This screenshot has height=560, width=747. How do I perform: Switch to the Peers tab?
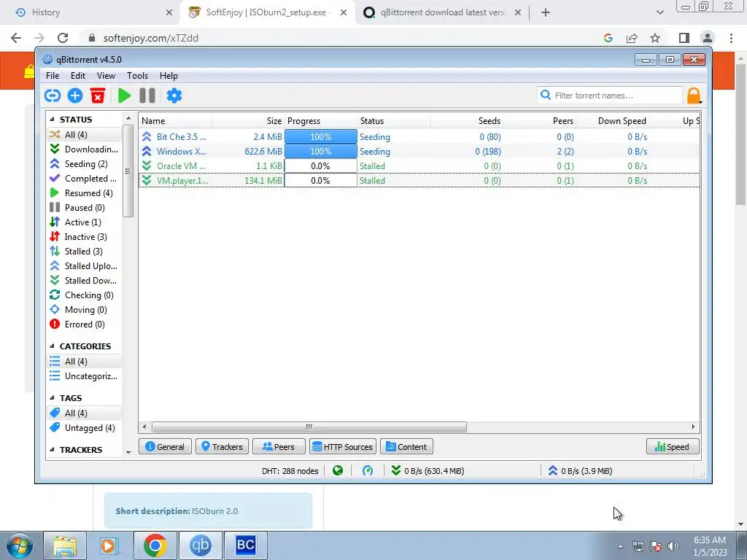coord(279,447)
